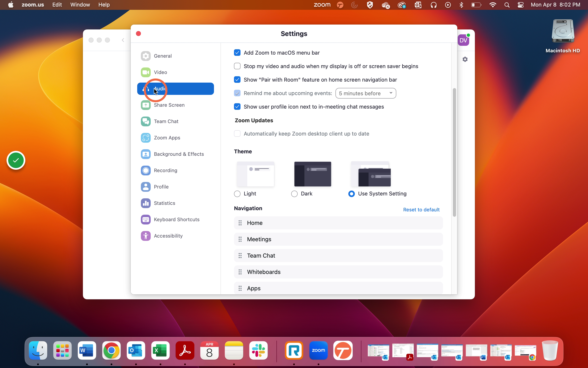The image size is (588, 368).
Task: Open the Help menu
Action: [x=104, y=5]
